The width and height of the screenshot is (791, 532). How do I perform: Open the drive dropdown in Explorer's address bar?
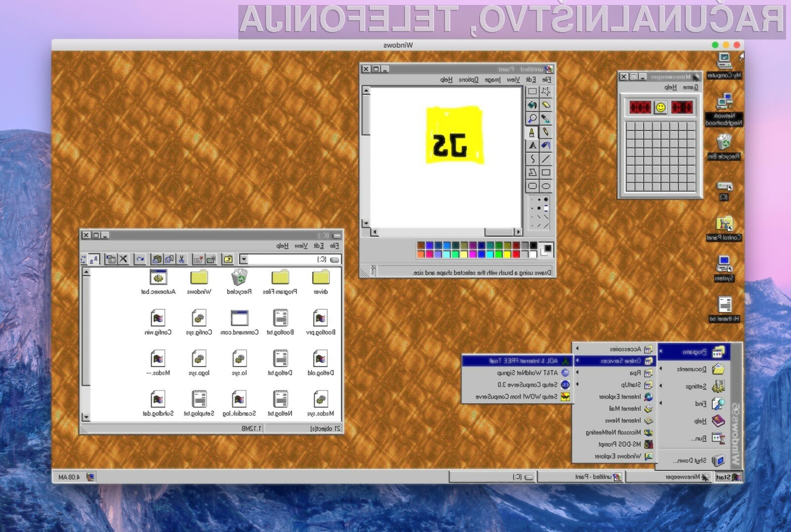(x=244, y=259)
